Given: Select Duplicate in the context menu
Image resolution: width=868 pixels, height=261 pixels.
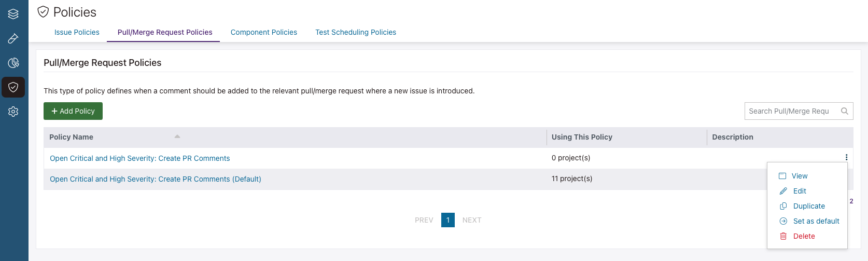Looking at the screenshot, I should point(808,206).
